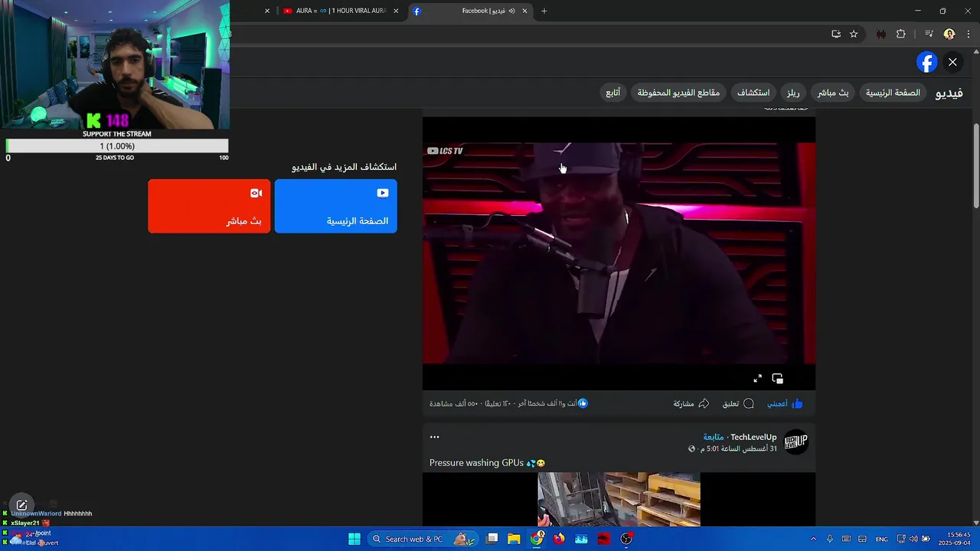
Task: Select the الصفحة الرئيسية navigation pill
Action: coord(893,93)
